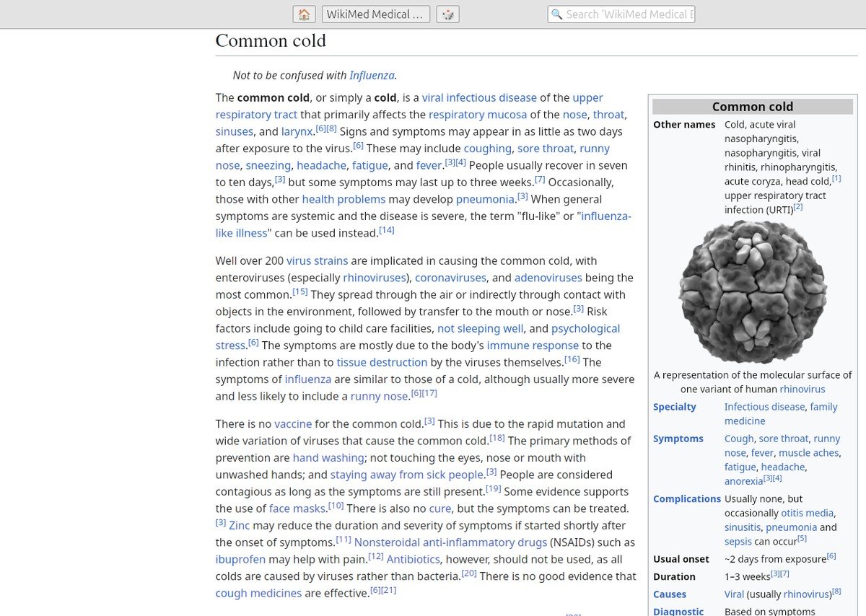This screenshot has width=866, height=616.
Task: Follow the sepsis link in infobox
Action: click(x=738, y=541)
